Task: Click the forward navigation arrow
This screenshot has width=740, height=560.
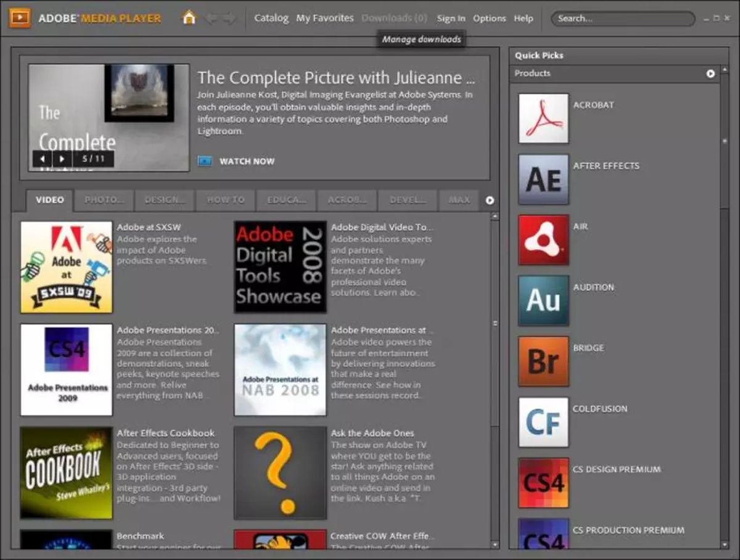Action: click(x=229, y=19)
